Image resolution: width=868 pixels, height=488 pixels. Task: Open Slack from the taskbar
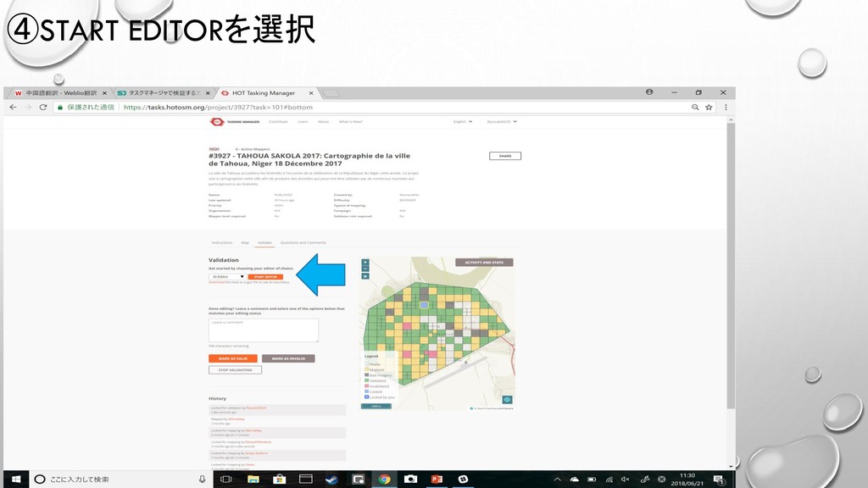point(464,480)
